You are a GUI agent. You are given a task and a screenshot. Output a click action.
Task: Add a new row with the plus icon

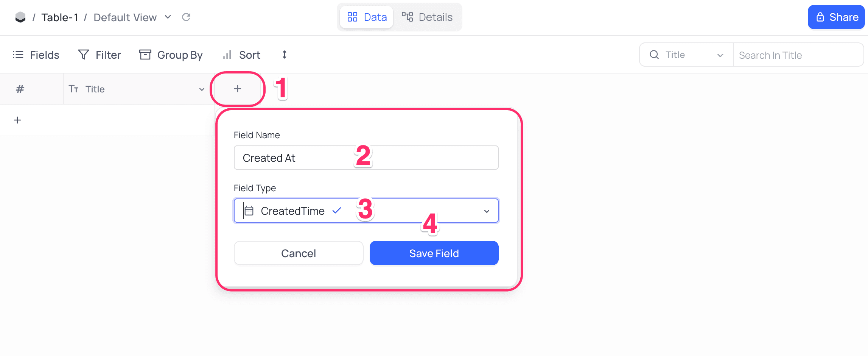(x=17, y=120)
